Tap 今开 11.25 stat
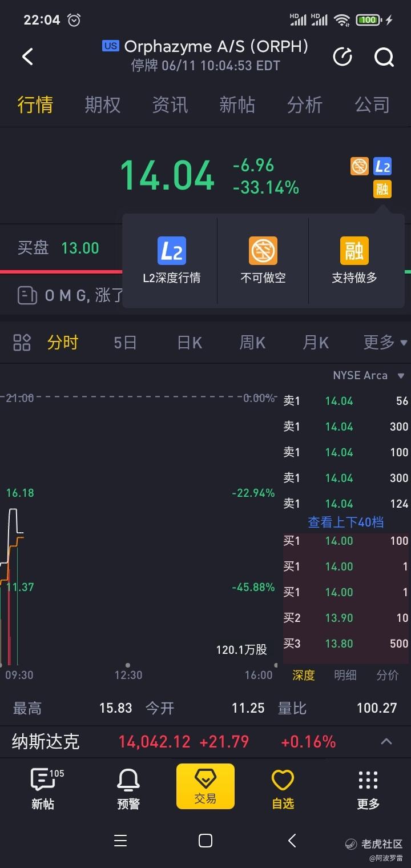 tap(205, 708)
